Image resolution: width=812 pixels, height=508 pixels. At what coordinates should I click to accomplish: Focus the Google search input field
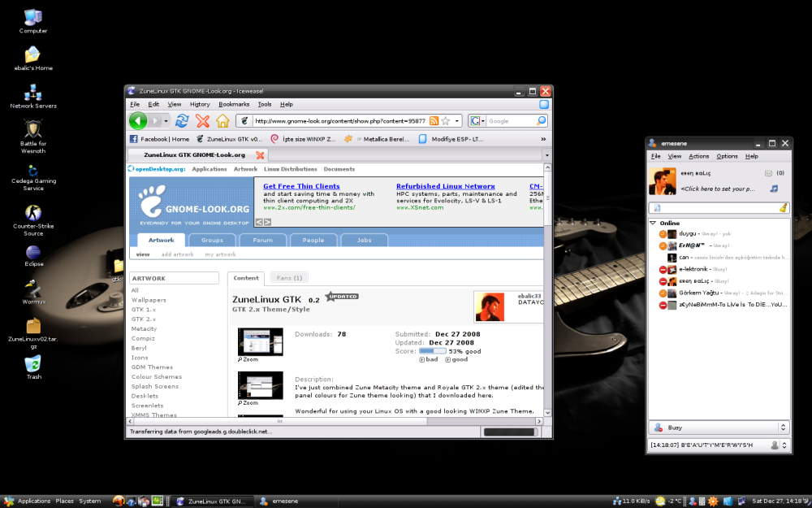tap(511, 121)
